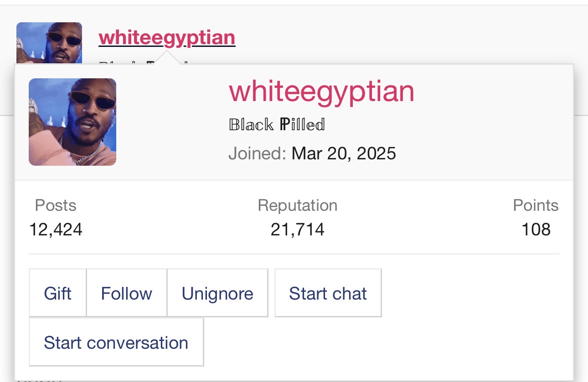Open the underlined whiteegyptian username link

(x=167, y=38)
